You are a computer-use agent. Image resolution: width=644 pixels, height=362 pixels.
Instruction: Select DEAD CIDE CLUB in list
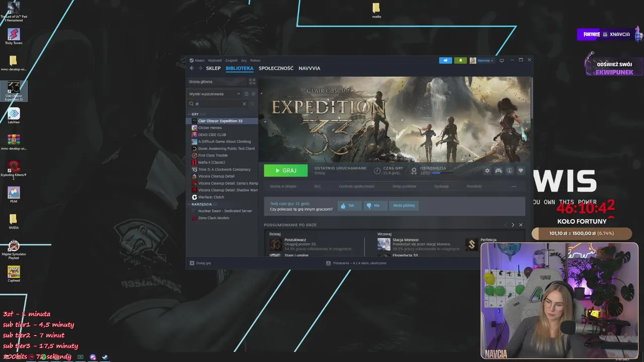(222, 135)
